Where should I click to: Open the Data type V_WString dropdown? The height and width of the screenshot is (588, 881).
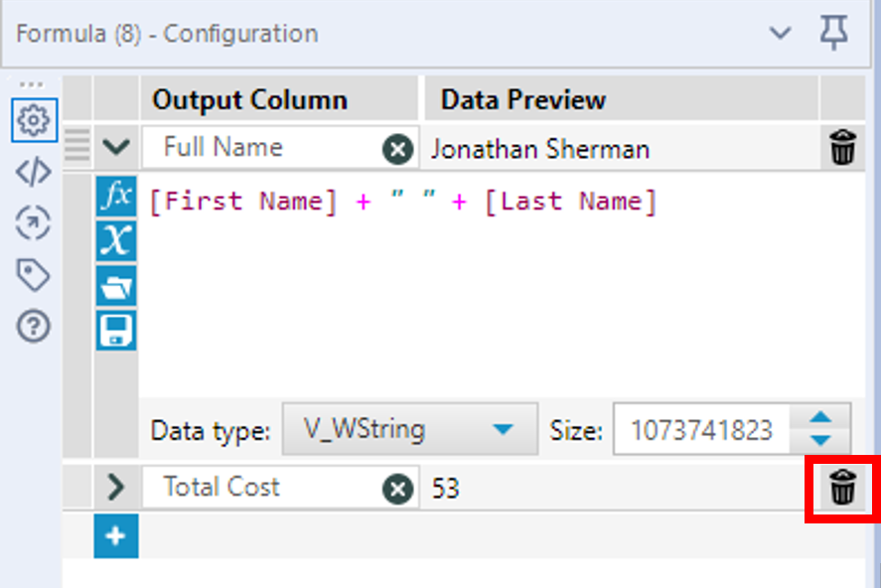[410, 430]
